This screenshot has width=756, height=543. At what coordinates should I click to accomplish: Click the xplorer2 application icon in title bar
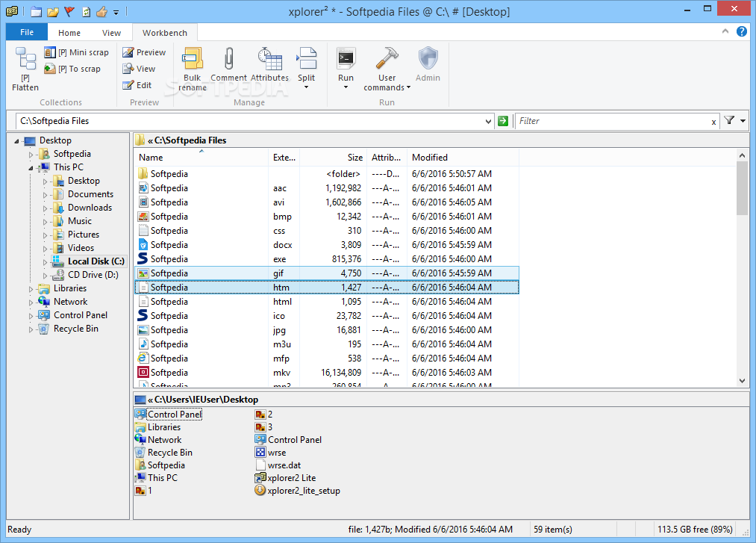tap(12, 10)
